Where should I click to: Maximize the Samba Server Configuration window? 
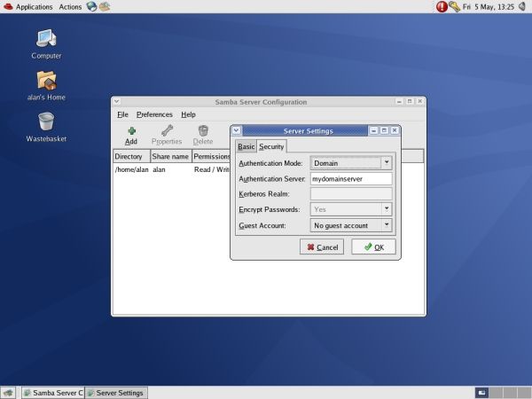coord(410,101)
